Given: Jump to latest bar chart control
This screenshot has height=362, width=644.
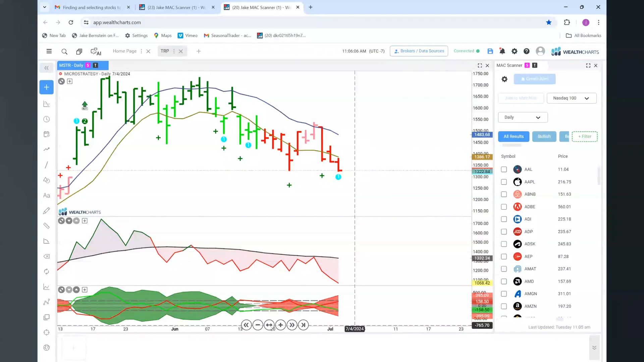Looking at the screenshot, I should coord(303,325).
